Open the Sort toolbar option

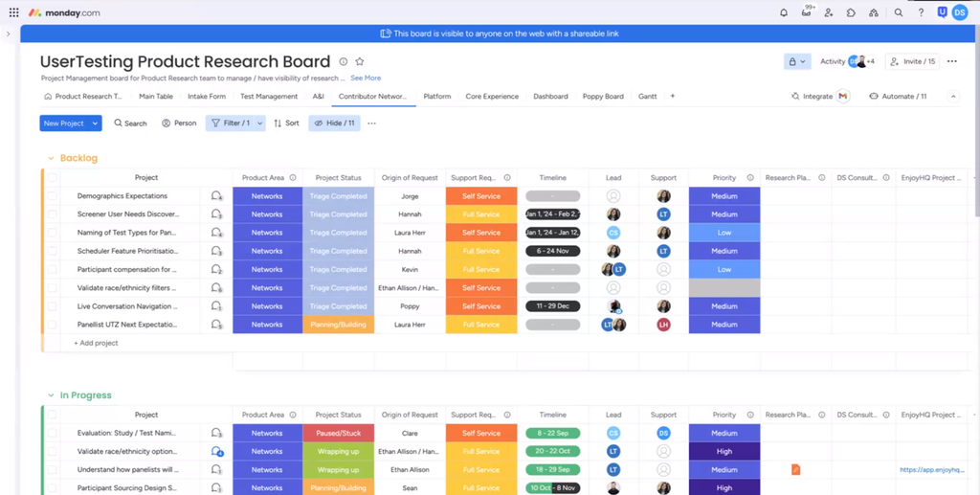click(x=286, y=124)
